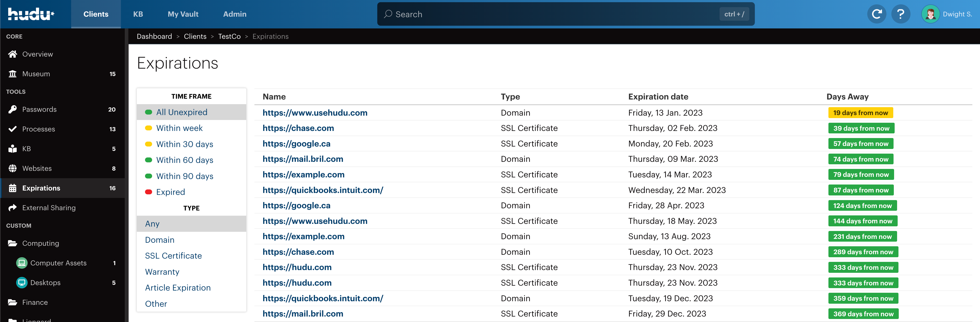Open the Admin tab
Image resolution: width=980 pixels, height=322 pixels.
[x=235, y=14]
